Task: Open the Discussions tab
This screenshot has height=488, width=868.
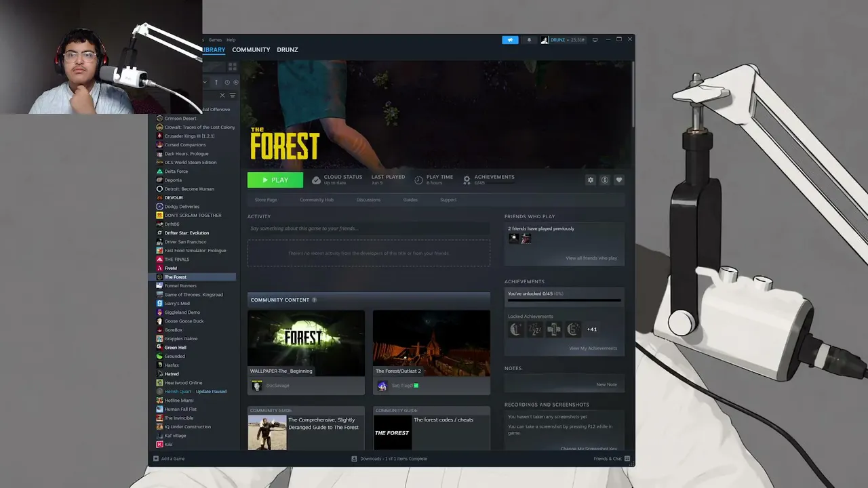Action: pyautogui.click(x=368, y=200)
